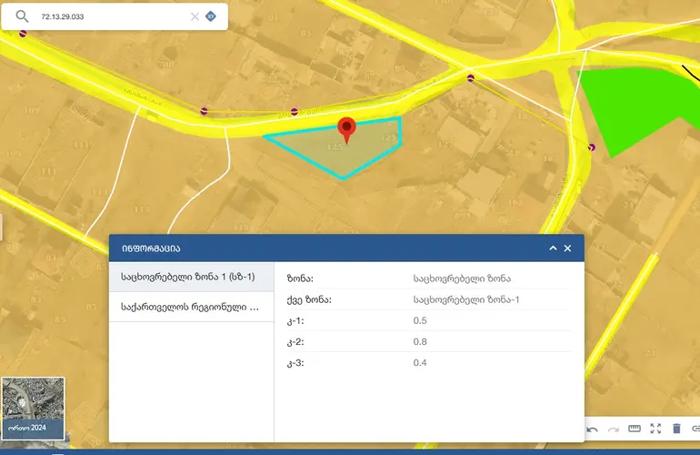This screenshot has height=455, width=700.
Task: Click the search magnifier icon
Action: point(22,17)
